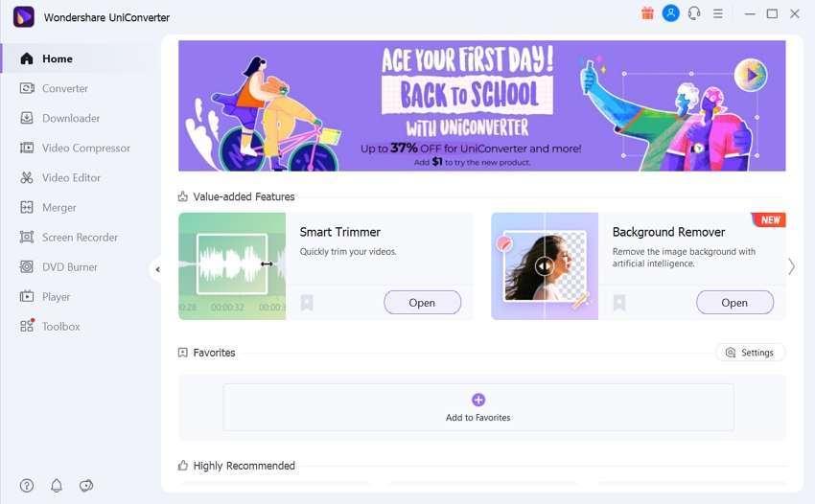
Task: Click the Favorites Settings button
Action: [x=750, y=353]
